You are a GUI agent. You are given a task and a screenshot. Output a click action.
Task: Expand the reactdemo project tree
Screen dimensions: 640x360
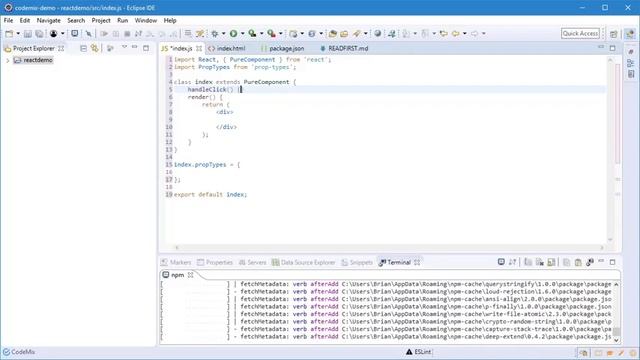click(7, 60)
